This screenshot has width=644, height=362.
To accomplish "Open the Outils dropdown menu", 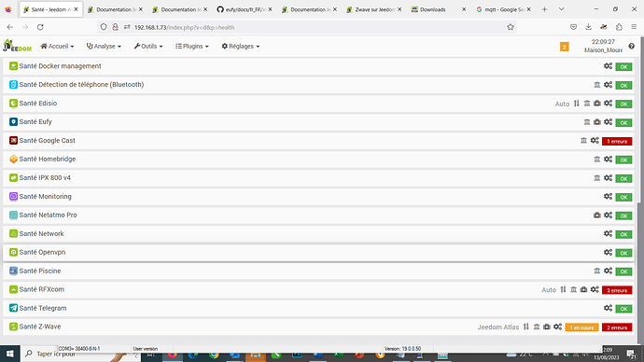I will 148,47.
